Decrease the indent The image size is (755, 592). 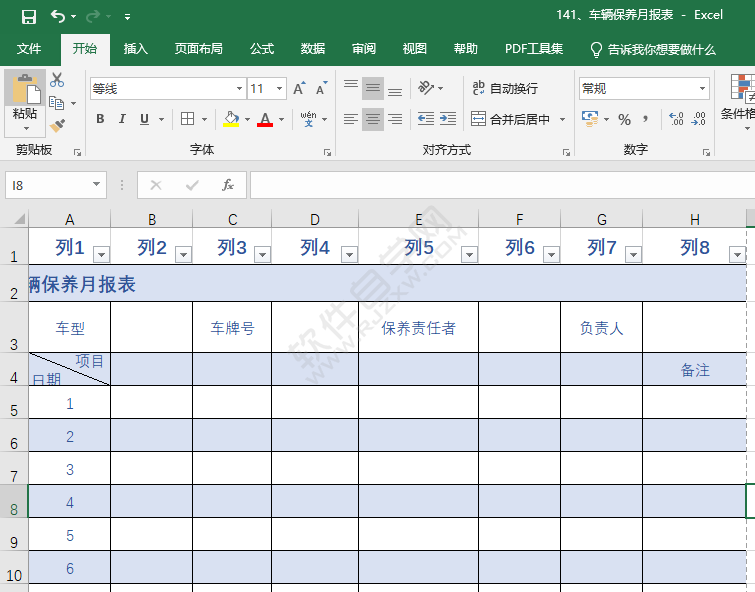[426, 119]
